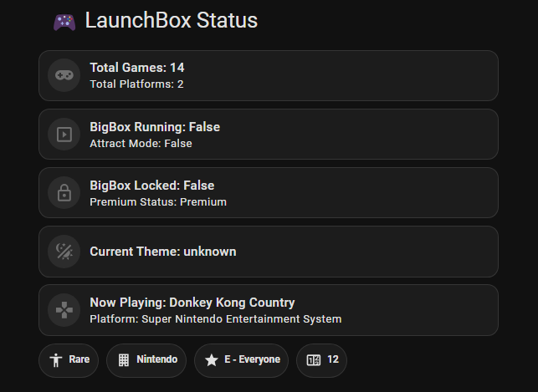Click the counter icon in the 12 chip

point(314,360)
